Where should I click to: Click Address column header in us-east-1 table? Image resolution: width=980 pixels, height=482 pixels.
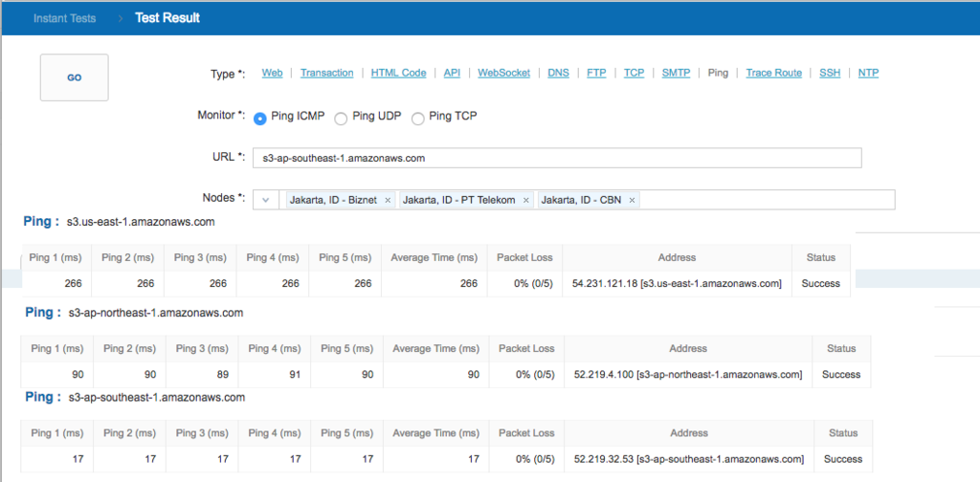click(677, 257)
